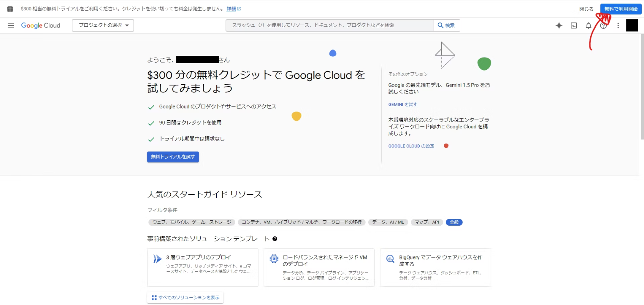Click 人気のスタートガイド リソース heading

(x=205, y=194)
